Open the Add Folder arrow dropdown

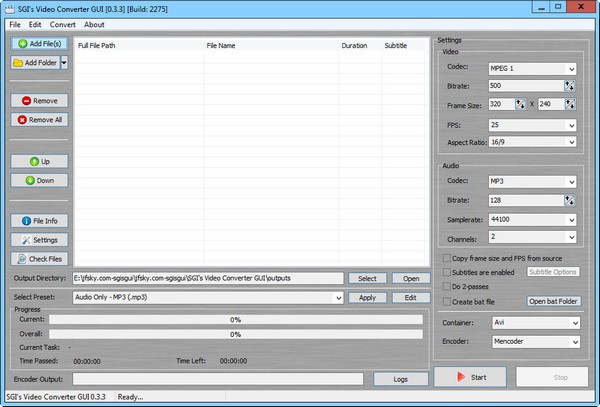pyautogui.click(x=64, y=62)
